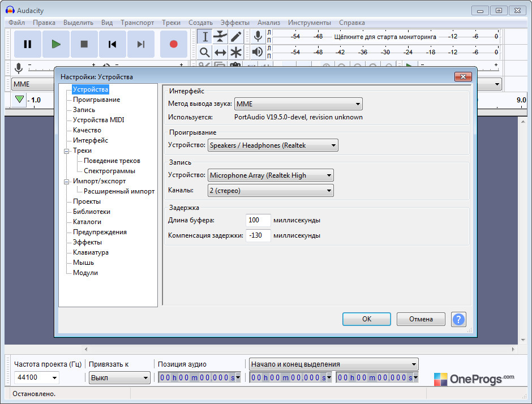Open the Каналы 2 (стерео) dropdown
This screenshot has width=532, height=404.
point(271,190)
